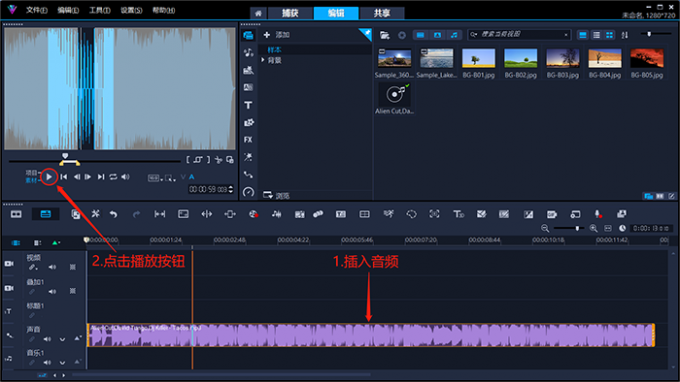The image size is (680, 382).
Task: Step to the next frame
Action: (88, 176)
